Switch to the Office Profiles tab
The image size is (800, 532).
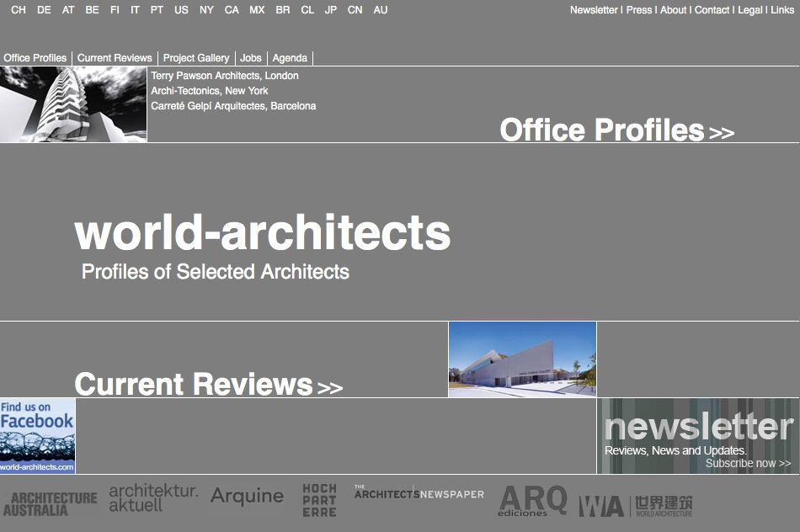35,57
